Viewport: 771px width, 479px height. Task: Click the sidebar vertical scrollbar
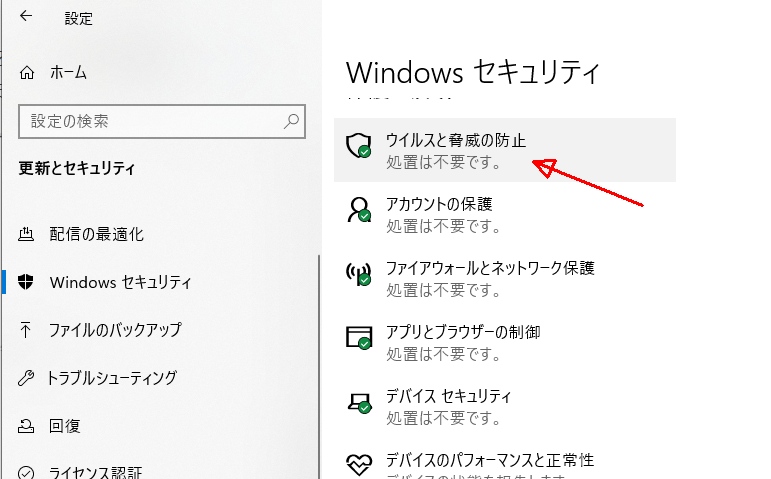(319, 360)
